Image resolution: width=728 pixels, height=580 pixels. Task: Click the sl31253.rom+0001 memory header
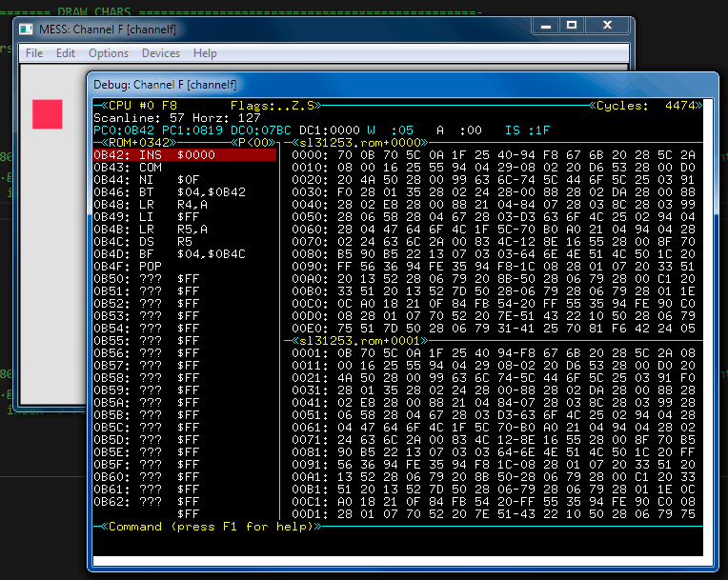pyautogui.click(x=360, y=341)
